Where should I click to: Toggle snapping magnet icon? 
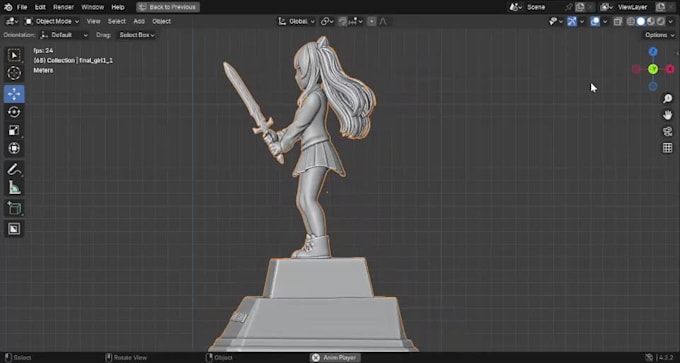coord(343,21)
